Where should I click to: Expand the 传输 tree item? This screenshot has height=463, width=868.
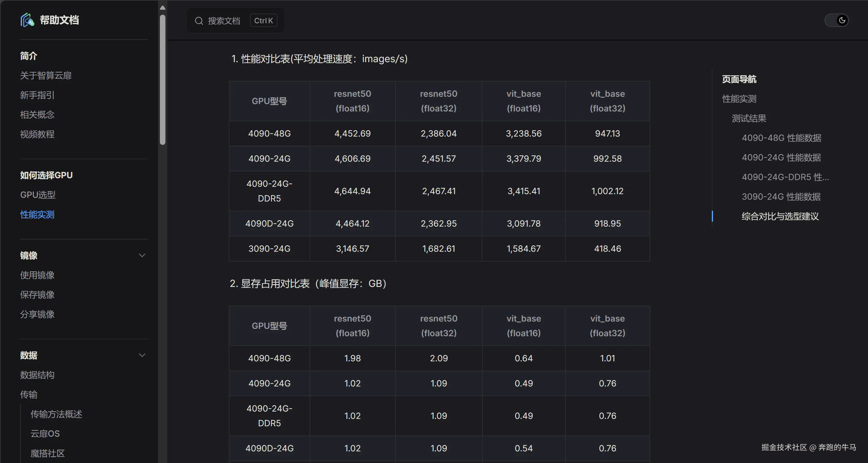29,395
